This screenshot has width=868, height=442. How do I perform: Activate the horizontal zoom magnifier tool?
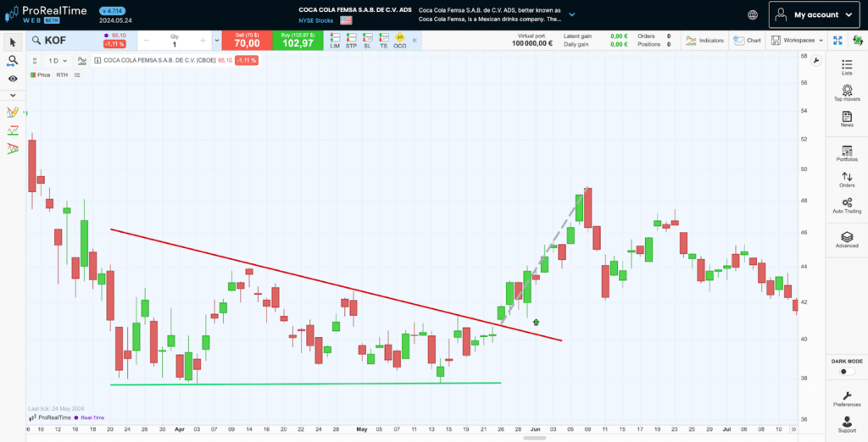(x=13, y=61)
